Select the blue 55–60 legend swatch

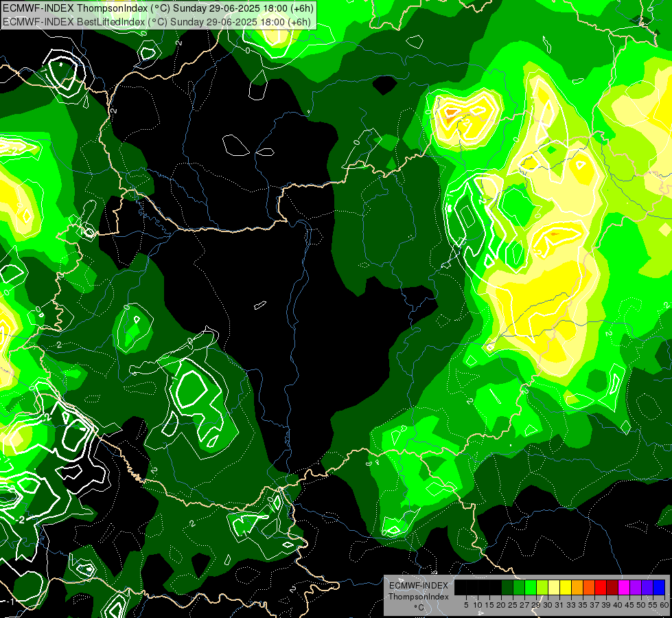tap(659, 587)
